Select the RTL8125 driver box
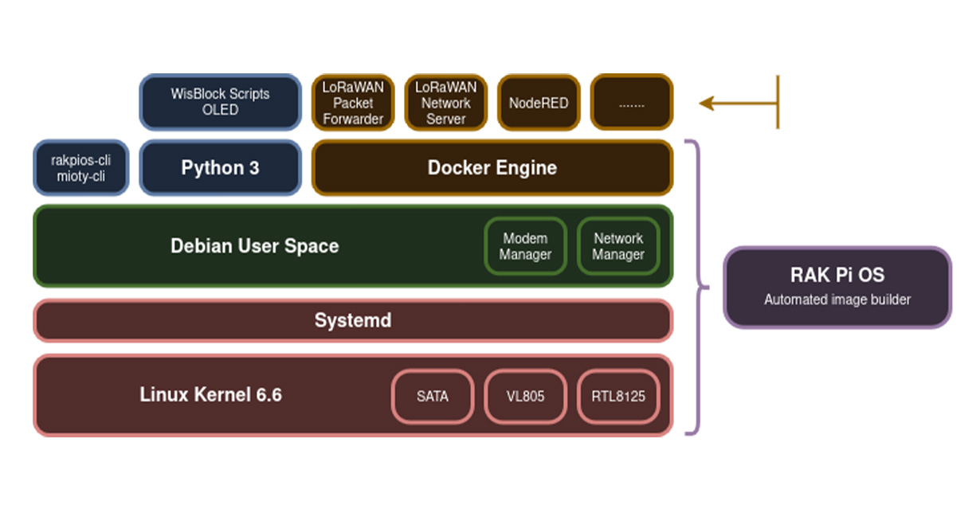The height and width of the screenshot is (521, 980). [x=618, y=396]
